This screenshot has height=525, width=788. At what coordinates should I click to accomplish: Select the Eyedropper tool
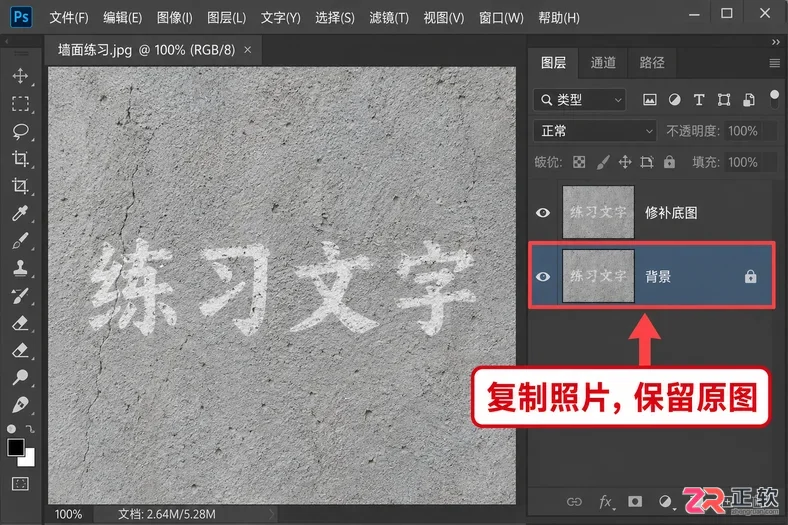[x=20, y=214]
